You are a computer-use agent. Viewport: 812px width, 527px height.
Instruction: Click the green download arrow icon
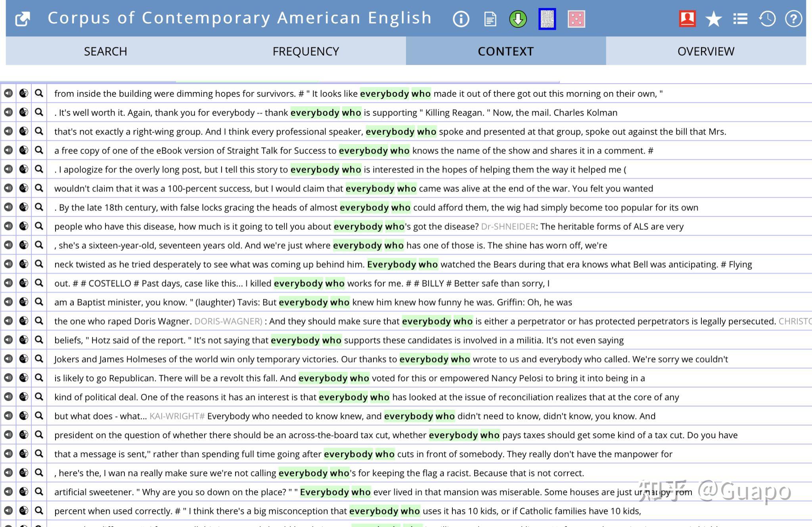(518, 19)
